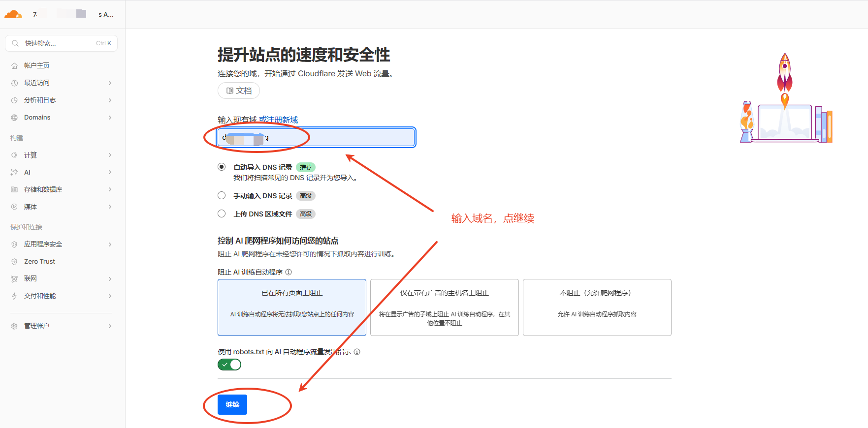Click the shield icon for Zero Trust
This screenshot has width=868, height=428.
(14, 262)
